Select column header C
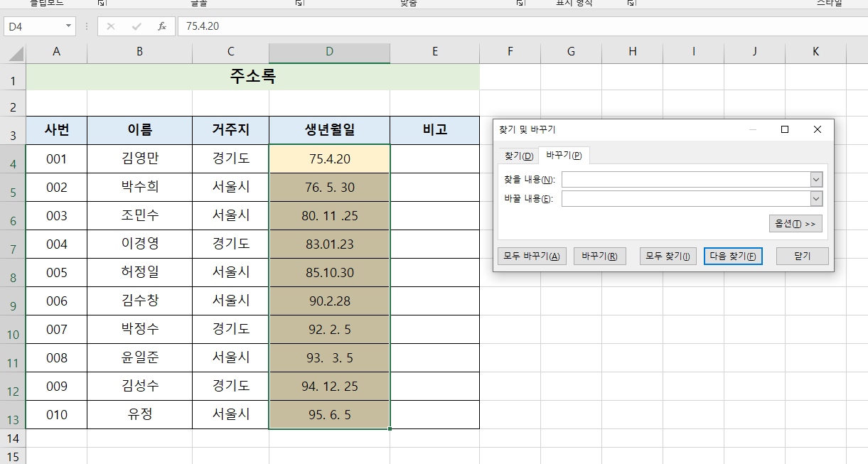Screen dimensions: 868x464 click(x=230, y=51)
